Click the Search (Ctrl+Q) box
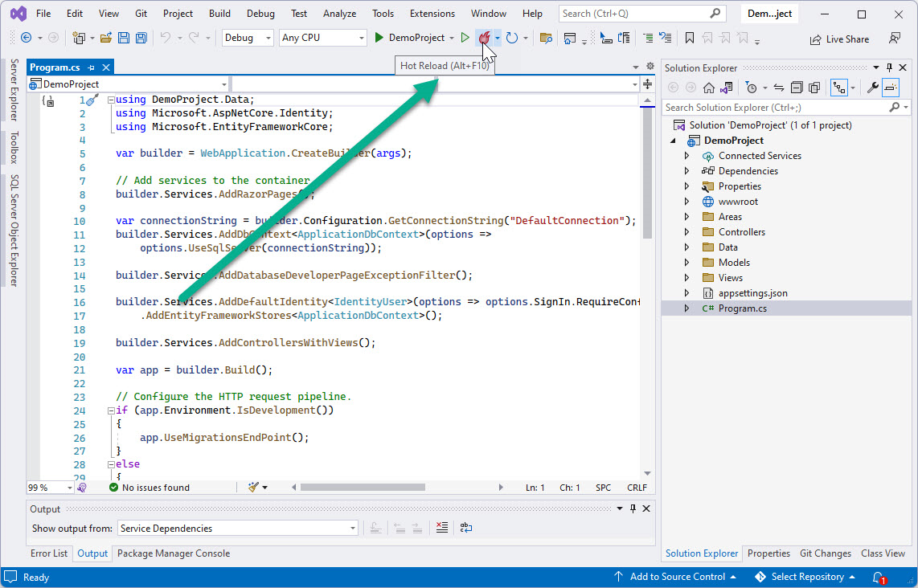Image resolution: width=918 pixels, height=588 pixels. [641, 14]
